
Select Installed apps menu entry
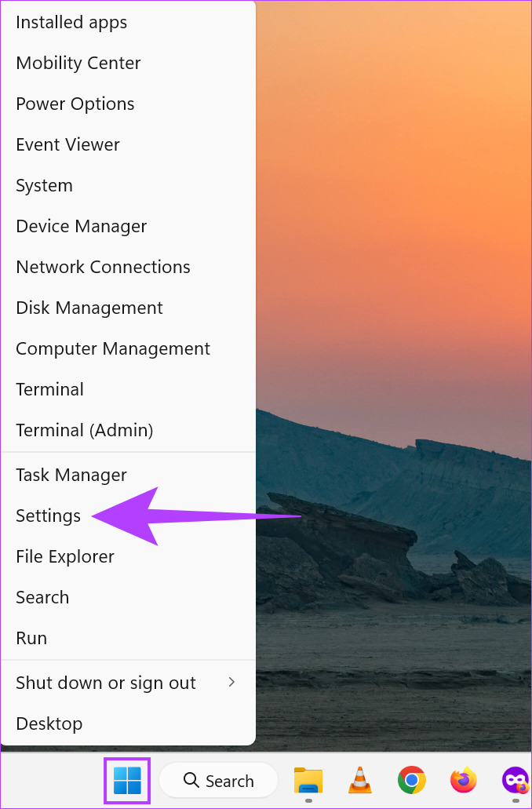(128, 22)
